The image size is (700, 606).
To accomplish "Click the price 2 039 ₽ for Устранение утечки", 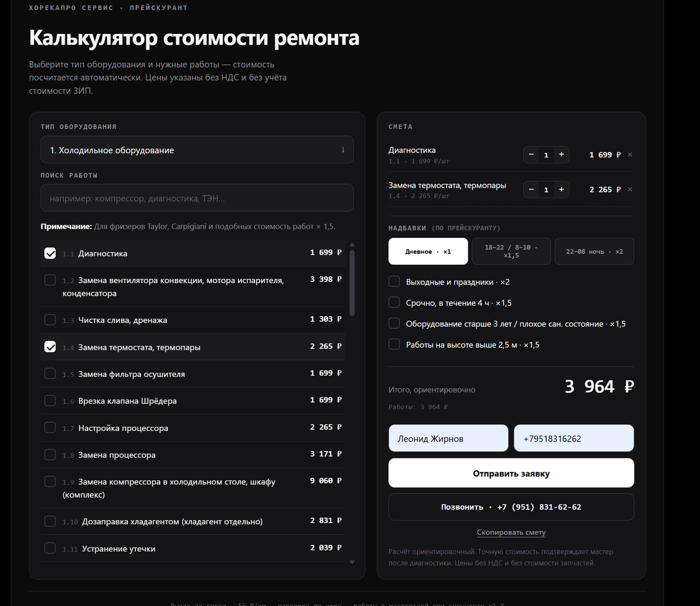I will tap(326, 548).
